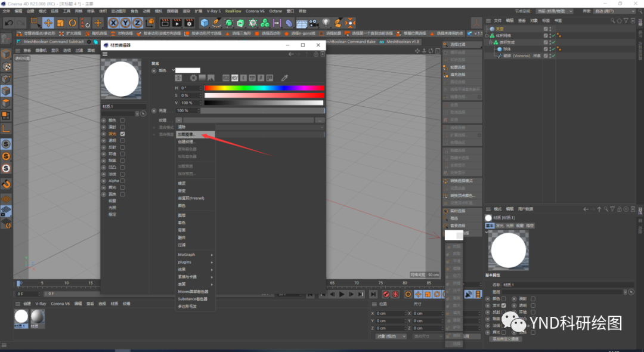
Task: Click the 材质.1 material thumbnail in manager
Action: (21, 317)
